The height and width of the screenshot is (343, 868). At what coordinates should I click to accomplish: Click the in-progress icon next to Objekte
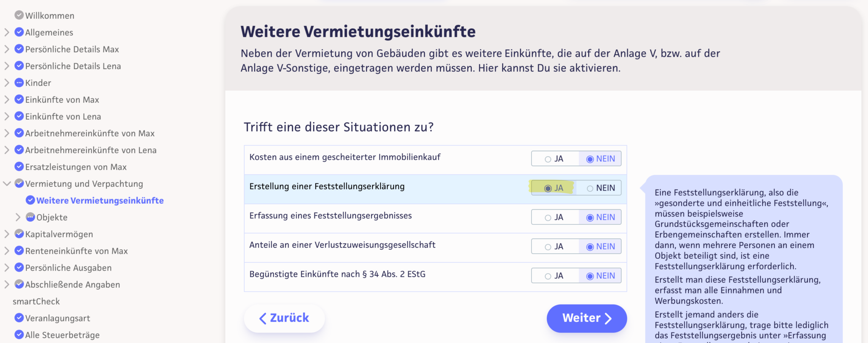pyautogui.click(x=30, y=217)
